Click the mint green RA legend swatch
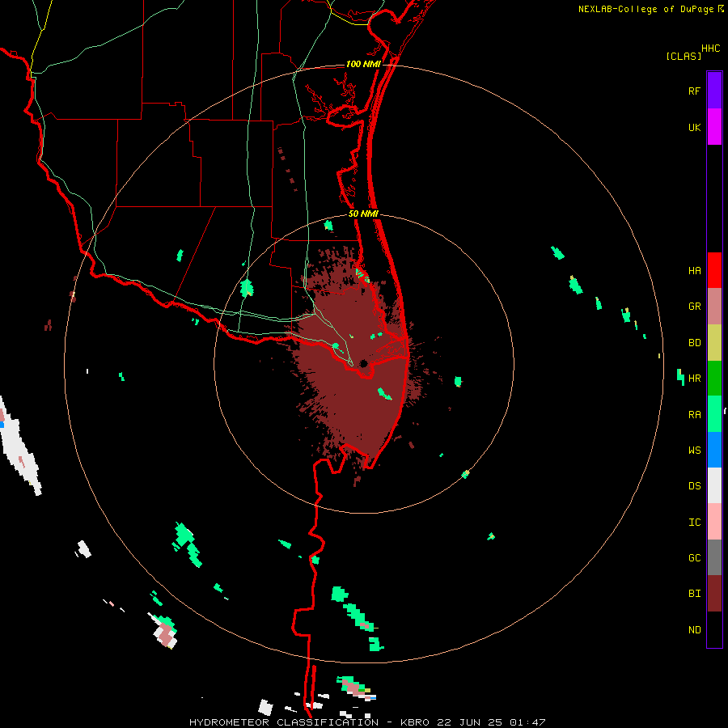This screenshot has height=728, width=728. [x=714, y=414]
